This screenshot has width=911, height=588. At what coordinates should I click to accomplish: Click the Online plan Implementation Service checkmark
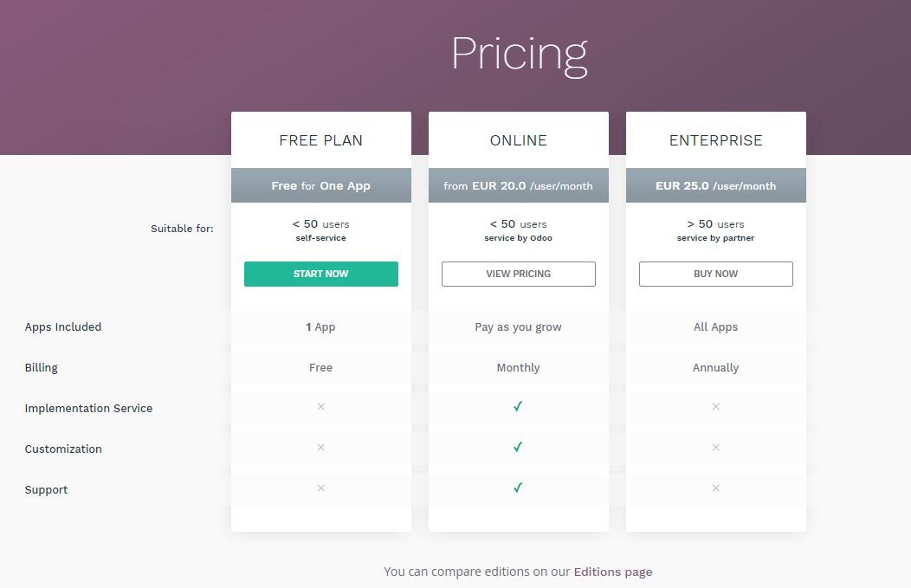pos(518,406)
